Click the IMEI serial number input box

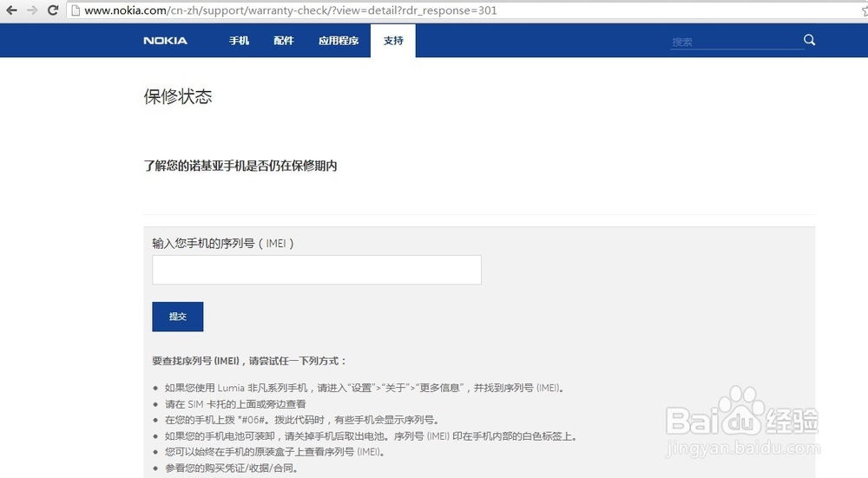(317, 270)
